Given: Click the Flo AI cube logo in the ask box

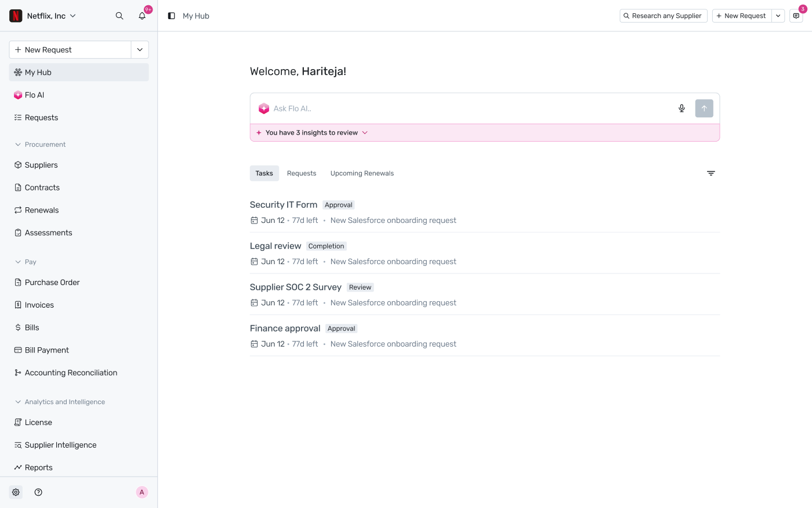Looking at the screenshot, I should [264, 109].
